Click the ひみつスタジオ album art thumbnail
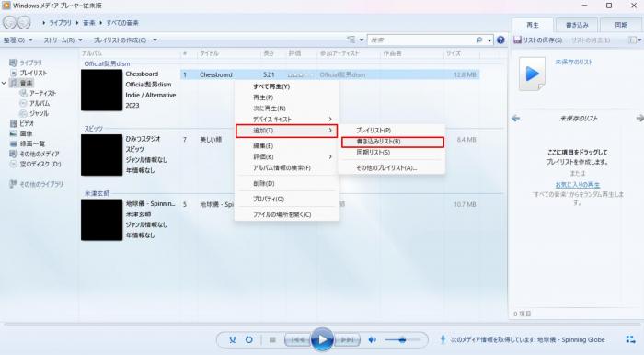Viewport: 644px width, 355px height. click(101, 155)
